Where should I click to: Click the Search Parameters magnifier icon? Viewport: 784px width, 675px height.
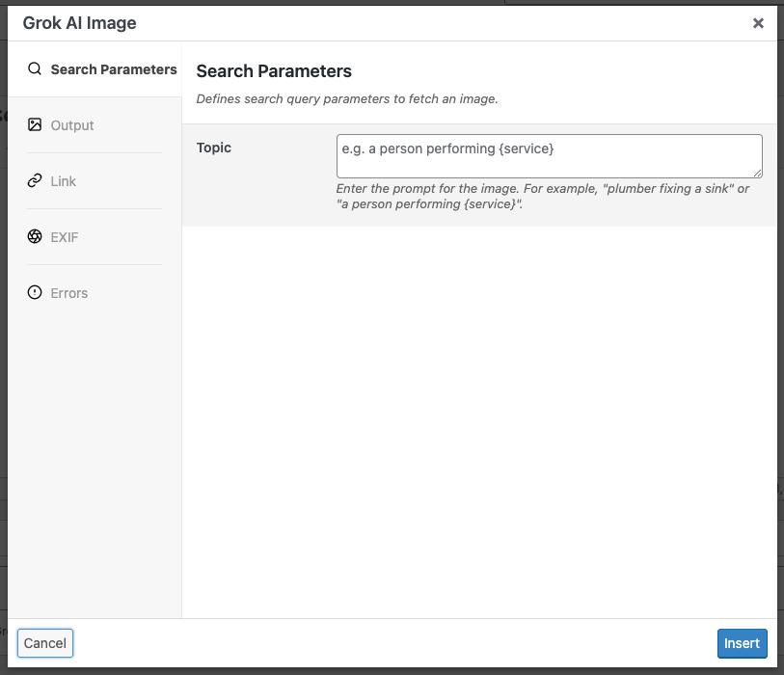pyautogui.click(x=35, y=68)
